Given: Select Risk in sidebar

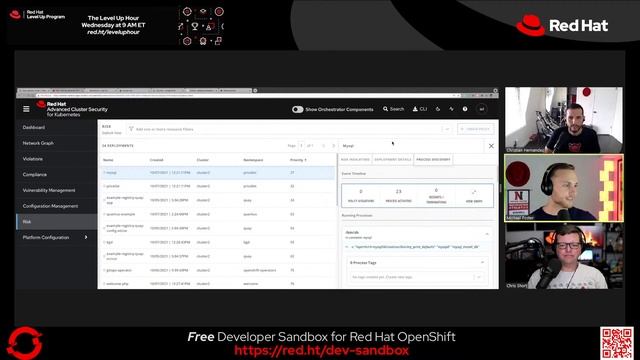Looking at the screenshot, I should point(57,222).
